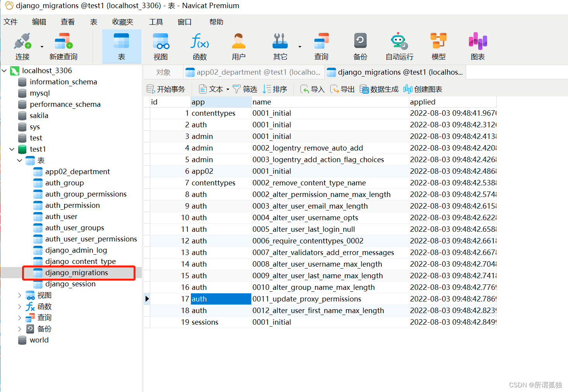Open the connection dropdown arrow next to 连接
This screenshot has width=568, height=392.
pyautogui.click(x=42, y=47)
